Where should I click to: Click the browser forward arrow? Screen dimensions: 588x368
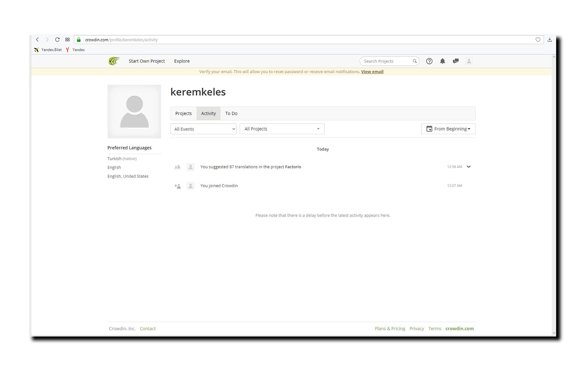47,40
